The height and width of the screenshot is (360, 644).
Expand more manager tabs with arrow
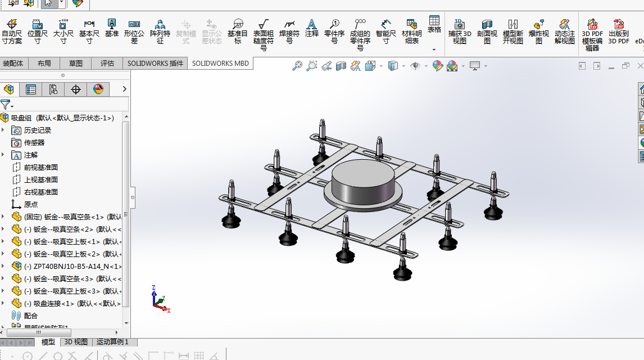click(124, 89)
